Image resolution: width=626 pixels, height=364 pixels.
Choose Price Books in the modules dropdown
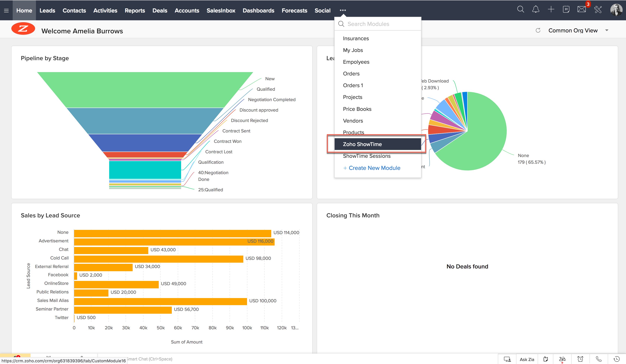coord(357,109)
